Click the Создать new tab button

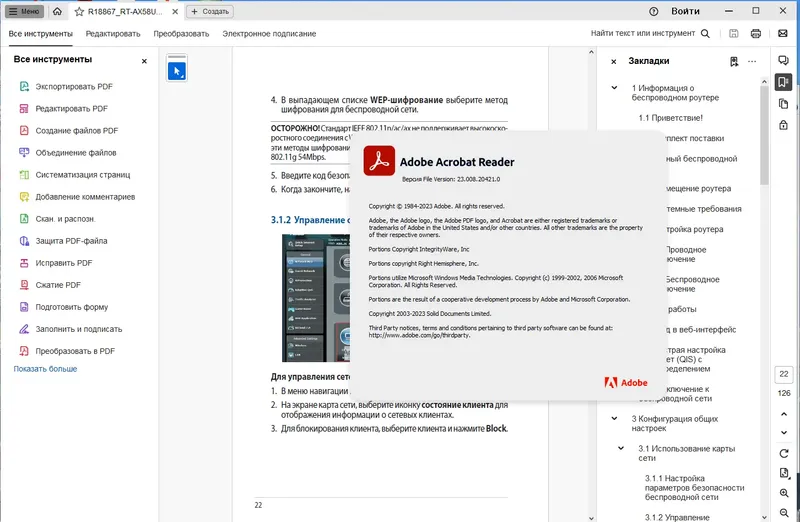tap(210, 11)
